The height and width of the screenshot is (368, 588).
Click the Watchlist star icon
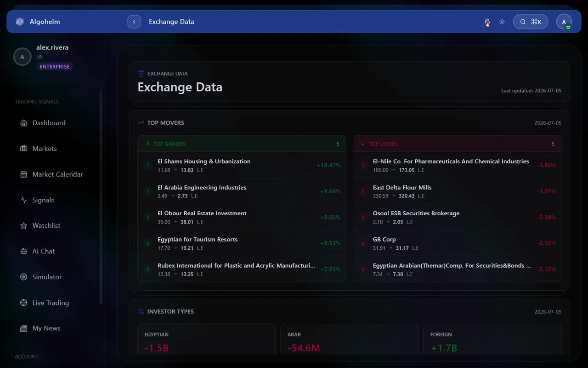pos(24,225)
